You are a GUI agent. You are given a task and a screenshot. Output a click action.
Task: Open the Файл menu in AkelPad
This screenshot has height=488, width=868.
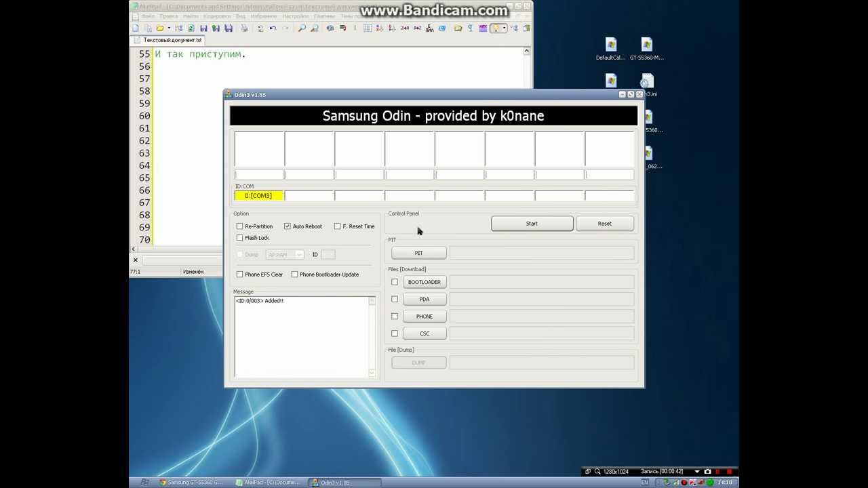click(148, 16)
